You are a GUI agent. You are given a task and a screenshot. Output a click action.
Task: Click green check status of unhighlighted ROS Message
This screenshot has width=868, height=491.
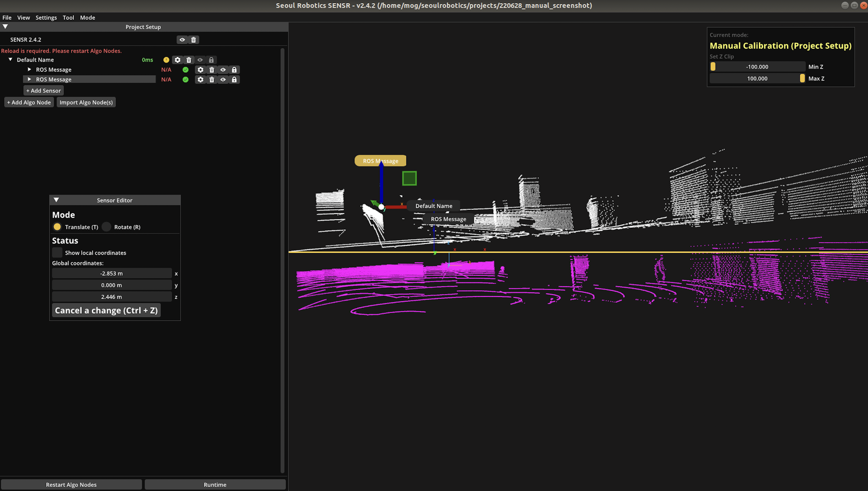186,70
